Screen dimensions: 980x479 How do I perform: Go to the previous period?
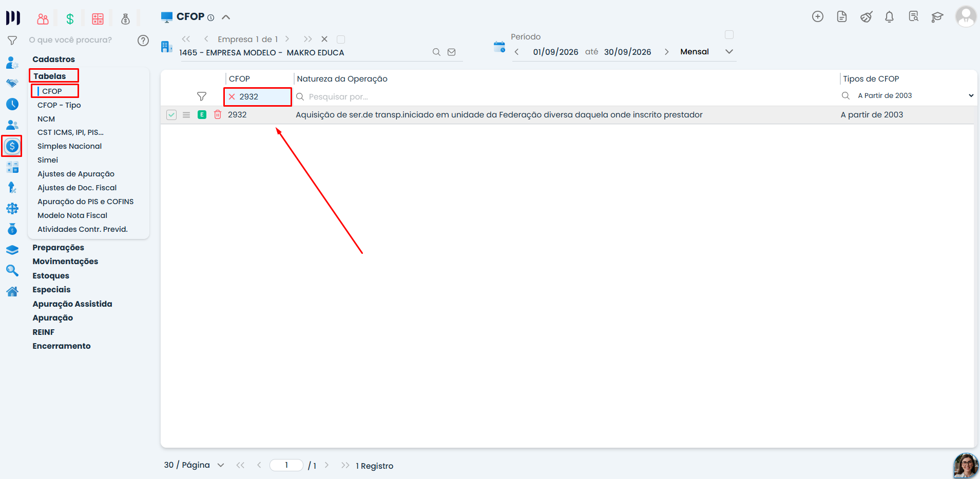coord(517,52)
